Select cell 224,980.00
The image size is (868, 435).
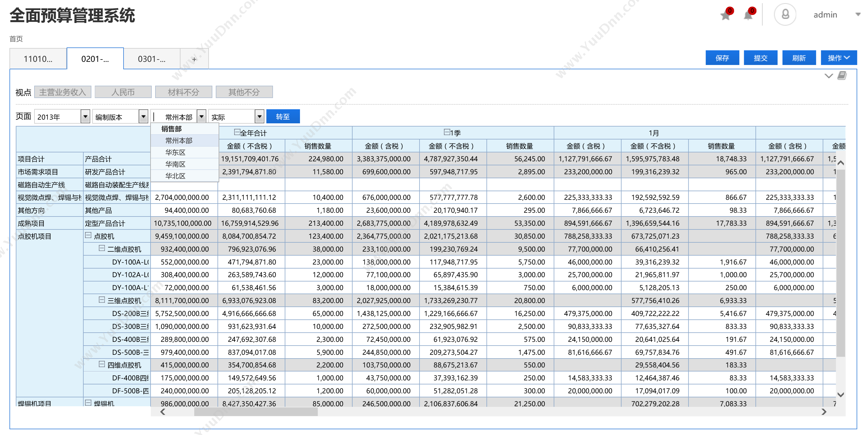[319, 159]
